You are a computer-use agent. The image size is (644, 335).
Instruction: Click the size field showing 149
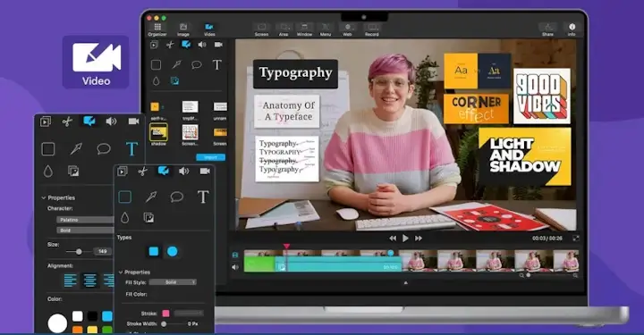point(103,251)
